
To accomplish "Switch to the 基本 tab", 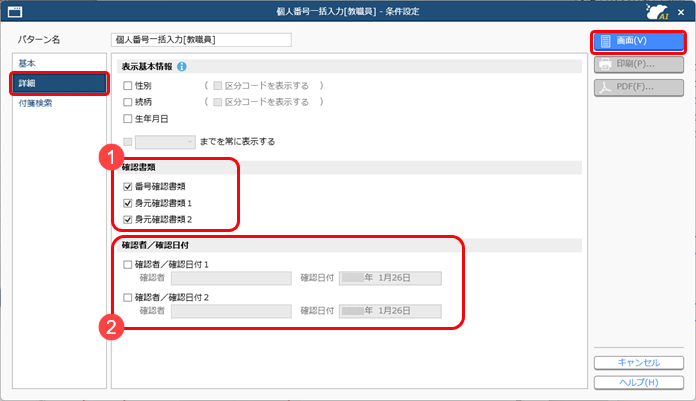I will tap(27, 64).
